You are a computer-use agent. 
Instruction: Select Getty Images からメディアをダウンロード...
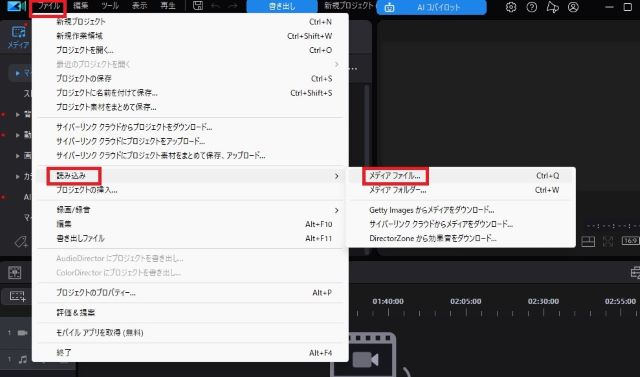pyautogui.click(x=461, y=210)
